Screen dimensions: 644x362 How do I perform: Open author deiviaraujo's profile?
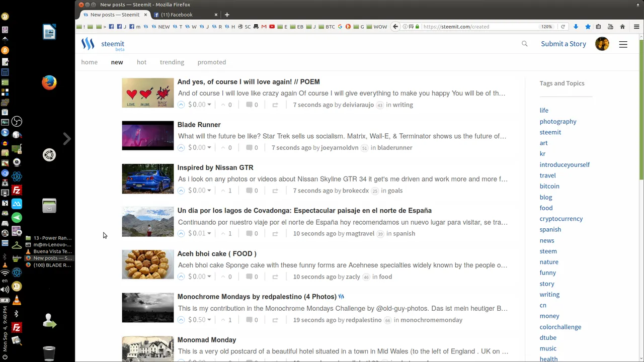pyautogui.click(x=358, y=105)
